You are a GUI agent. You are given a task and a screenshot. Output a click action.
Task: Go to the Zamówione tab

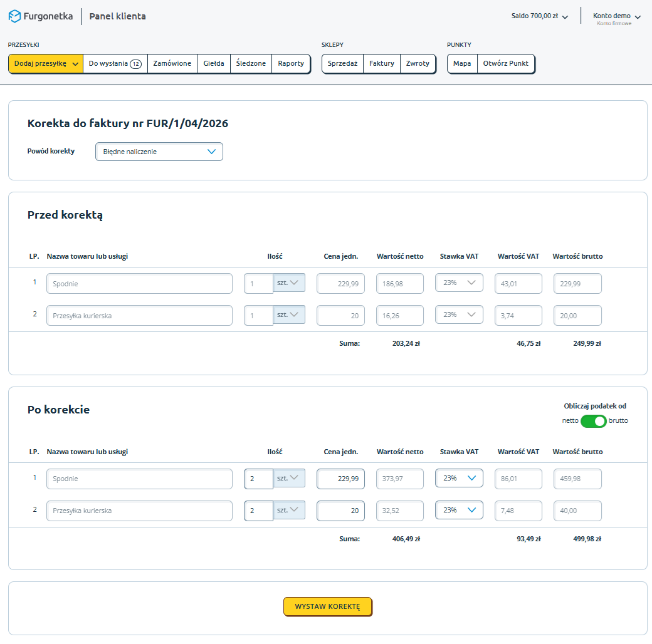pos(172,64)
